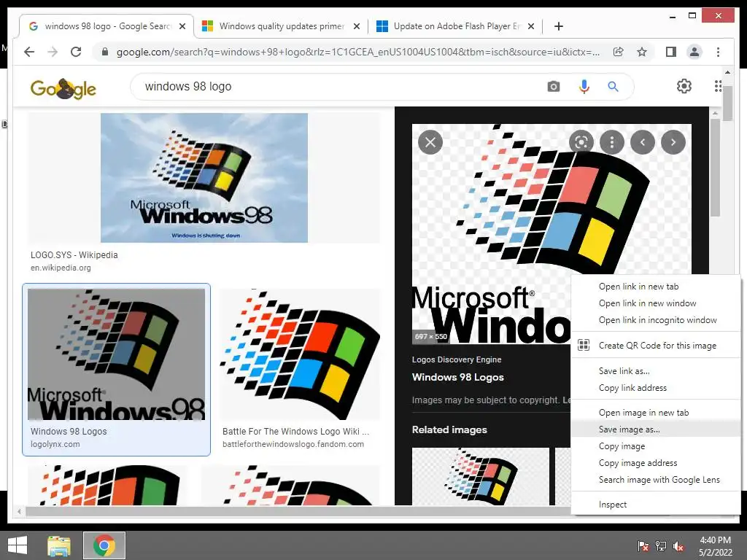Click the Windows 98 Logos preview title
Screen dimensions: 747x560
(458, 377)
